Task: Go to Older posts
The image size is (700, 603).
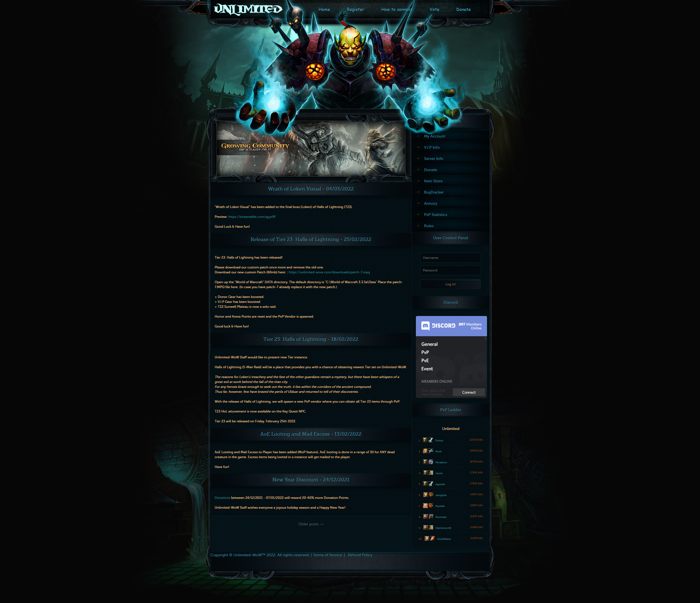Action: tap(311, 524)
